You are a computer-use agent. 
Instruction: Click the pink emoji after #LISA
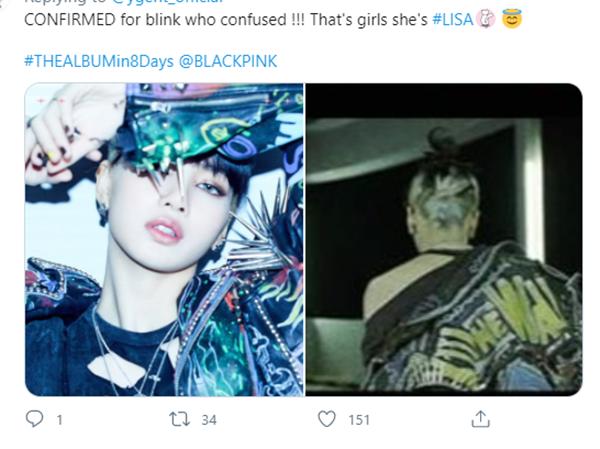(485, 19)
